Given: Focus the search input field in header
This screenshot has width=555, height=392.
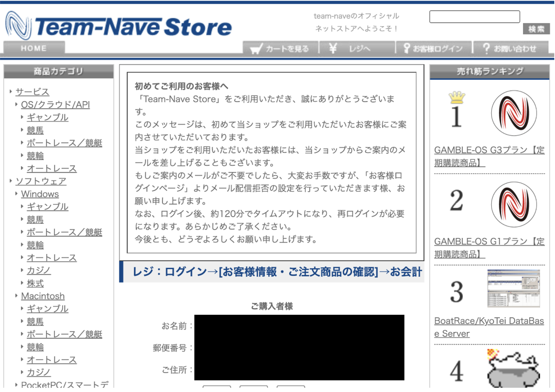Looking at the screenshot, I should 474,17.
